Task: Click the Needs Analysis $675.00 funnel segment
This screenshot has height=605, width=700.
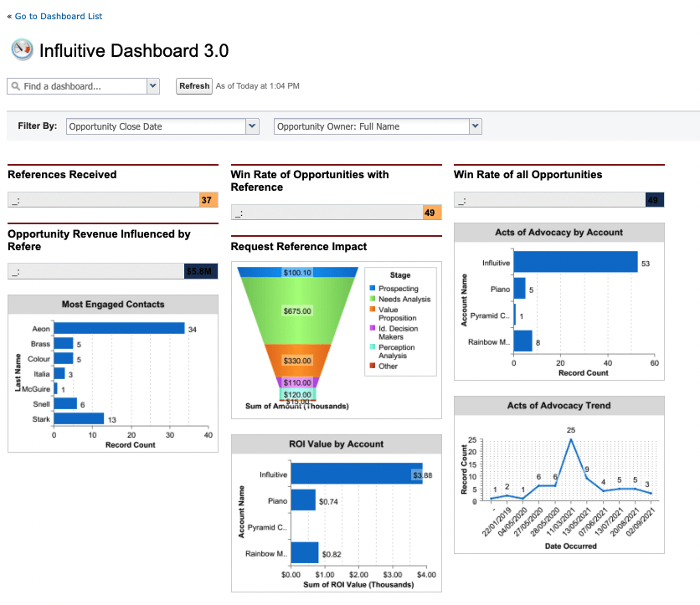Action: pos(297,311)
